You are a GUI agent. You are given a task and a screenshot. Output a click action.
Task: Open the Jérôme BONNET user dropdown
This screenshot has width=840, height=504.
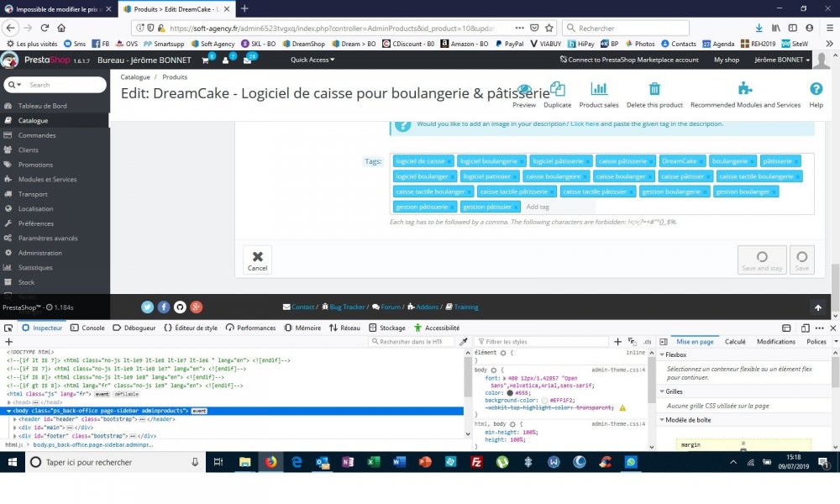coord(781,60)
